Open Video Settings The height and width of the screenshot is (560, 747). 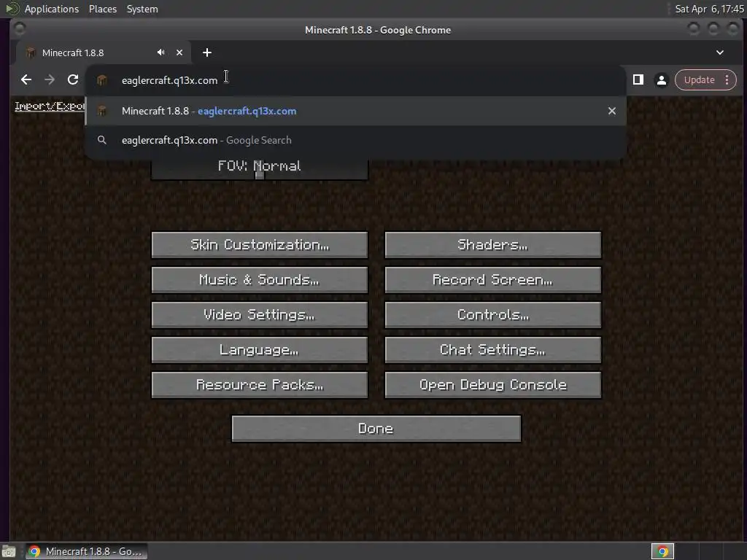click(259, 315)
